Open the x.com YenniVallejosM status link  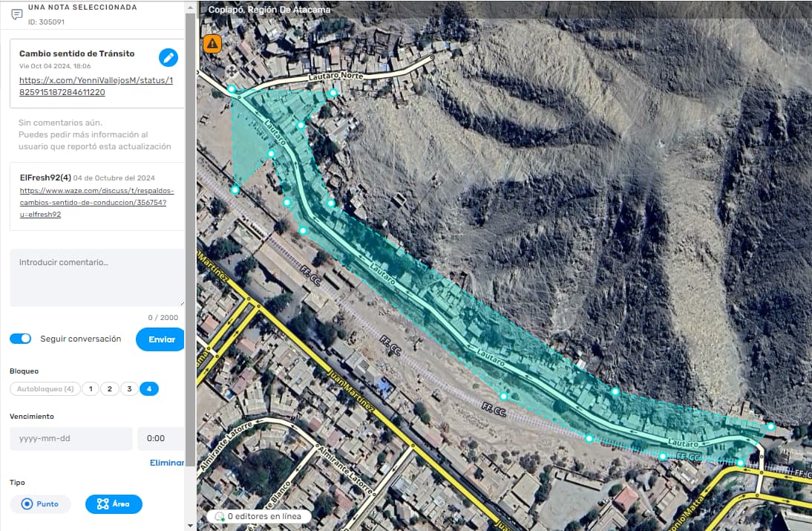tap(96, 86)
